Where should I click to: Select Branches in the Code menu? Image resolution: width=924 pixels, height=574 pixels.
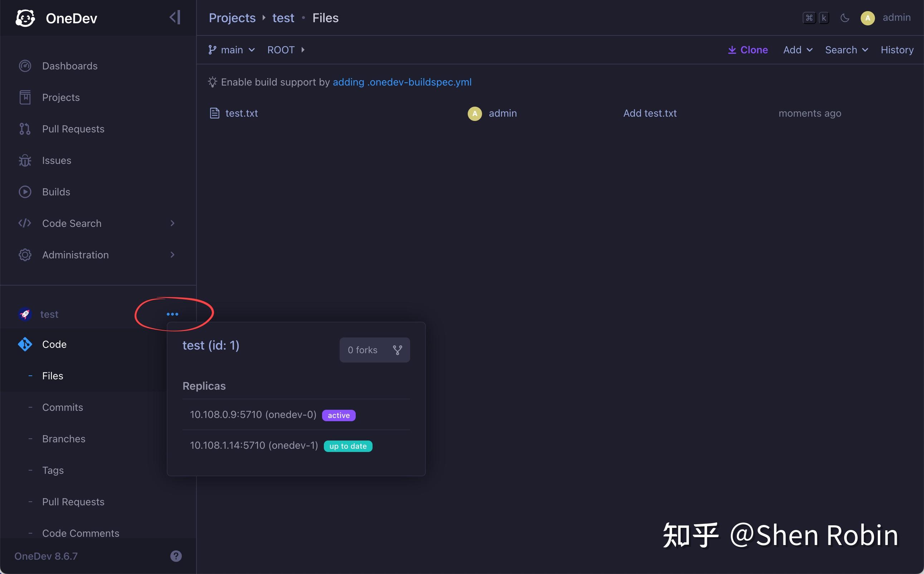click(63, 438)
